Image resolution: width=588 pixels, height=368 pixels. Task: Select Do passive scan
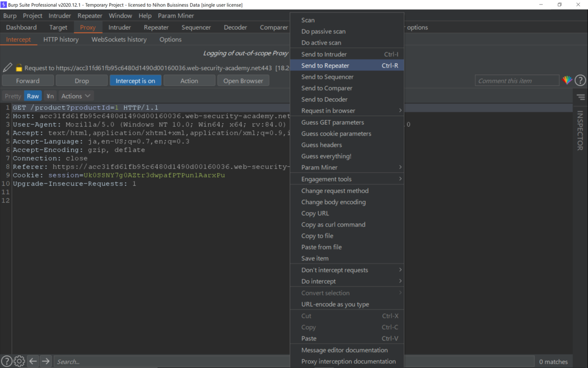(347, 31)
